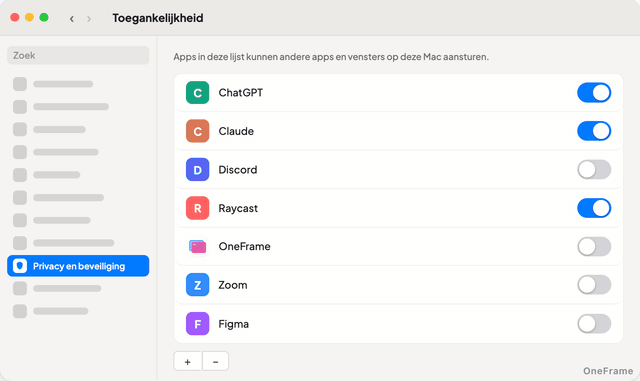Enable accessibility access for Figma

click(594, 324)
